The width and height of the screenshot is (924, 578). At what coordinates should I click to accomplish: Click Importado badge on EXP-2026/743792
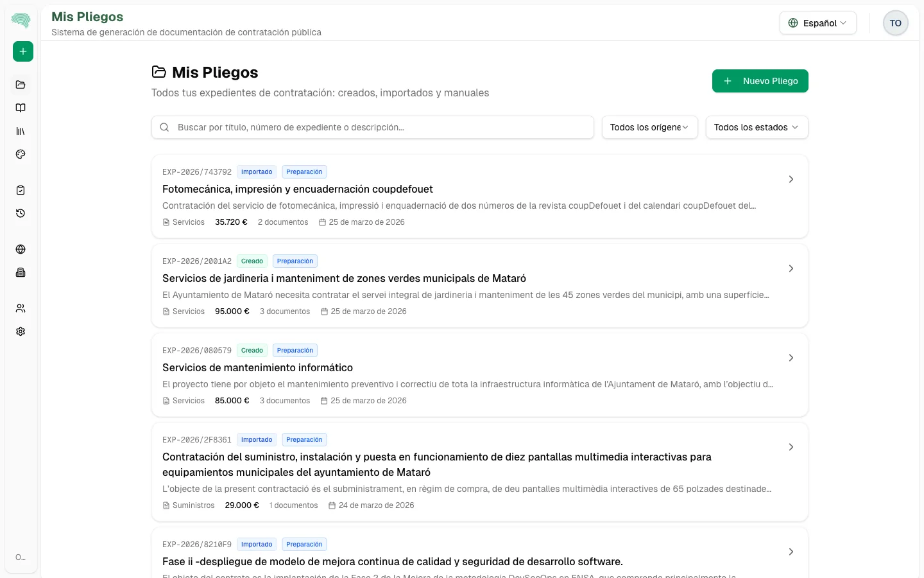click(257, 172)
